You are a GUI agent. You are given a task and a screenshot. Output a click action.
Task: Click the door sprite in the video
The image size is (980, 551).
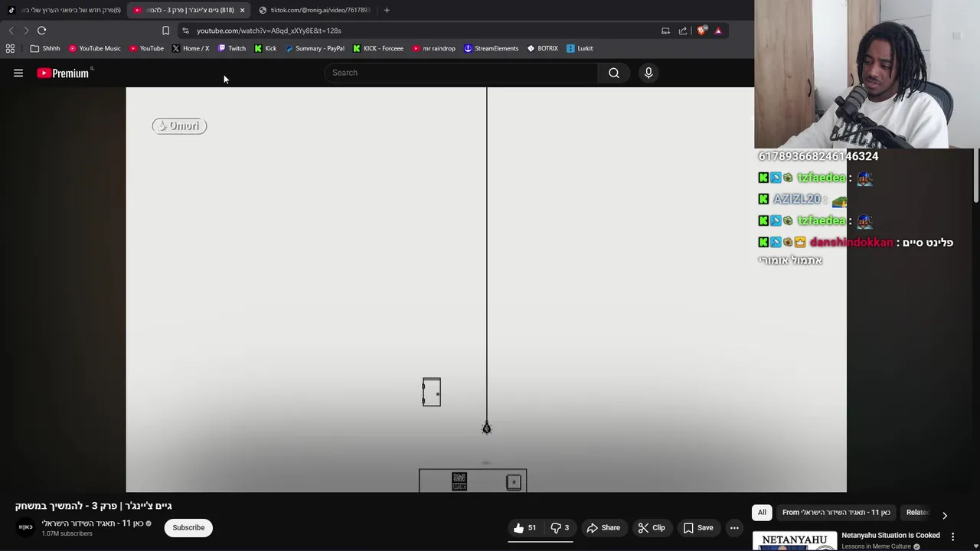[432, 392]
